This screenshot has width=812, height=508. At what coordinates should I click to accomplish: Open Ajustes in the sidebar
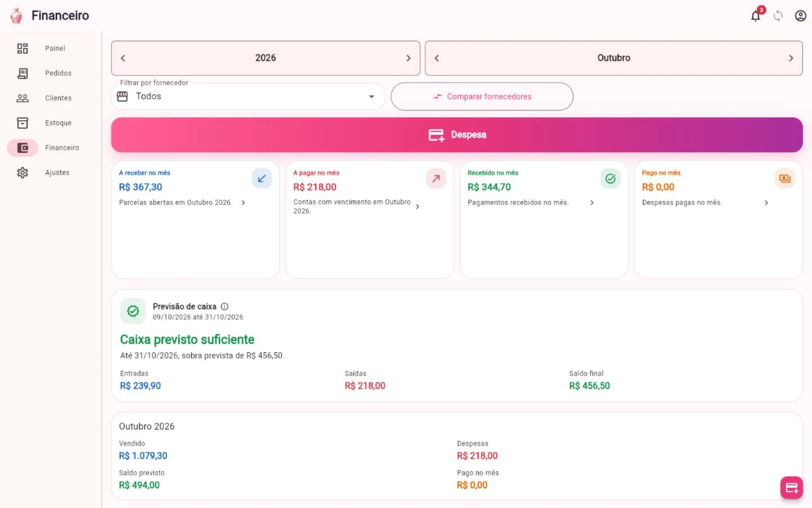click(57, 173)
